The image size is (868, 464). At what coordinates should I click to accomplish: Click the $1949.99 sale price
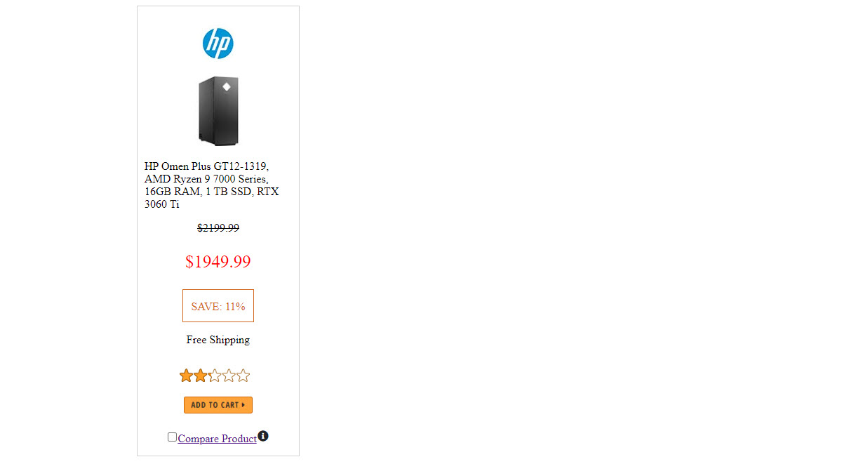pyautogui.click(x=218, y=262)
